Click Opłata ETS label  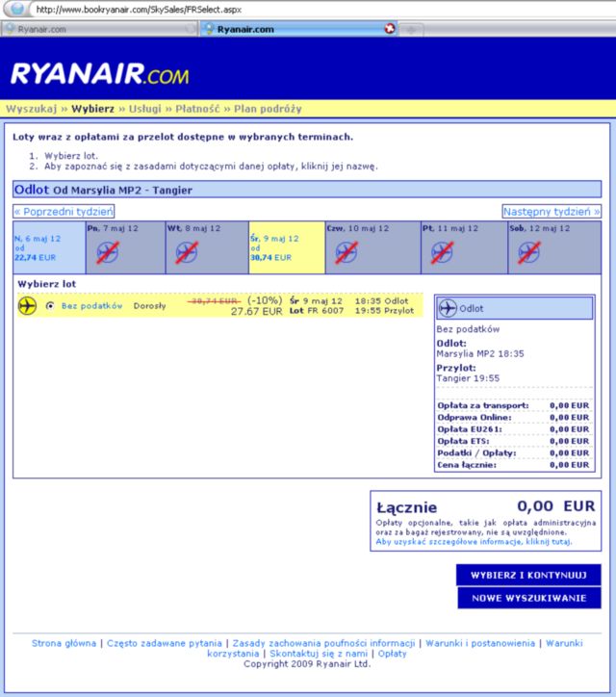(463, 441)
